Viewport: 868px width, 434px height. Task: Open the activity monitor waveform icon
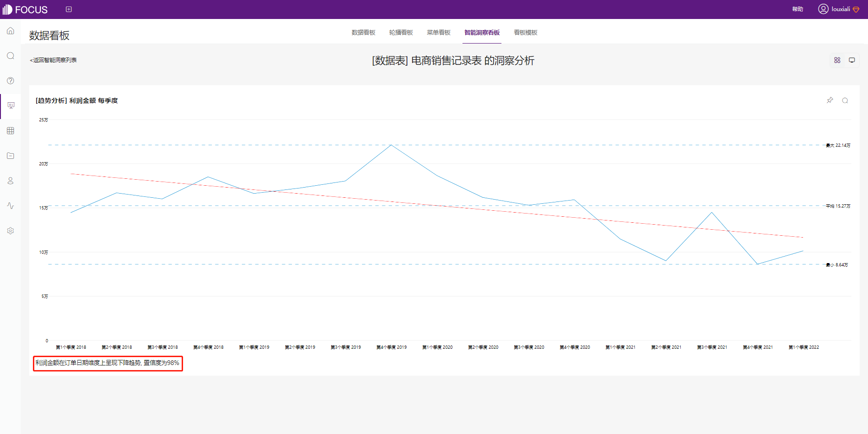point(10,206)
